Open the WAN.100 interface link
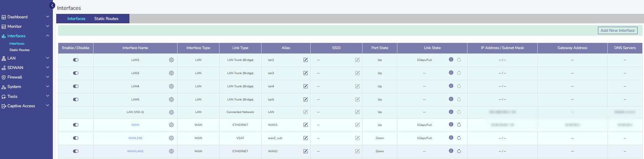The width and height of the screenshot is (644, 159). point(135,138)
